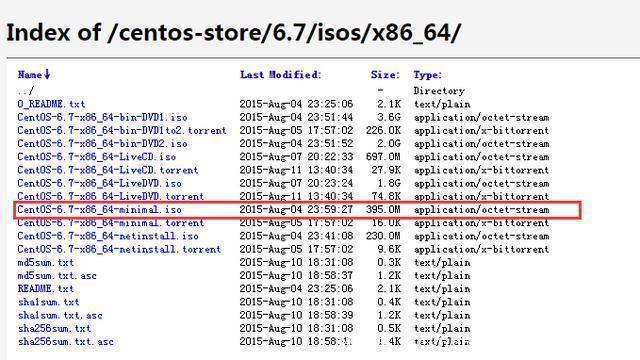
Task: Open the sha256sum.txt file
Action: click(x=54, y=328)
